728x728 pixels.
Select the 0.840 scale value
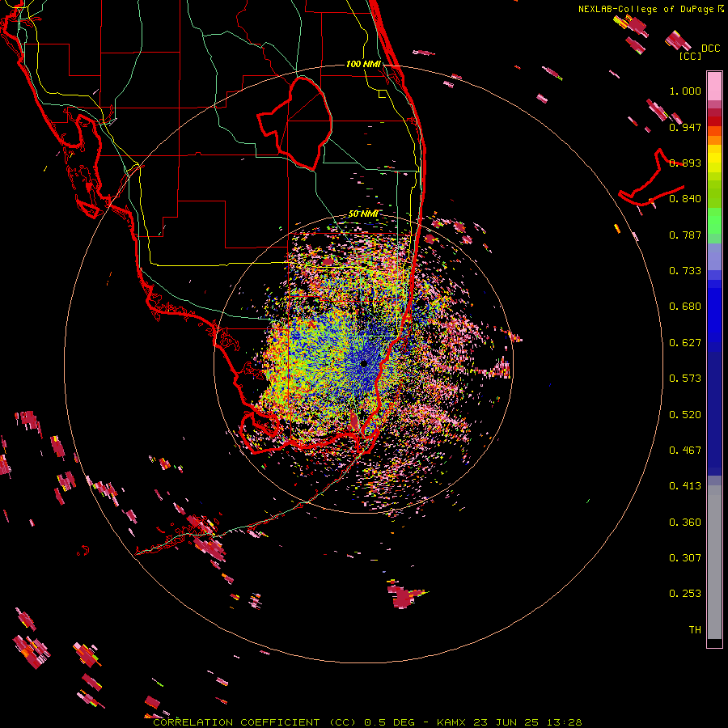click(685, 199)
